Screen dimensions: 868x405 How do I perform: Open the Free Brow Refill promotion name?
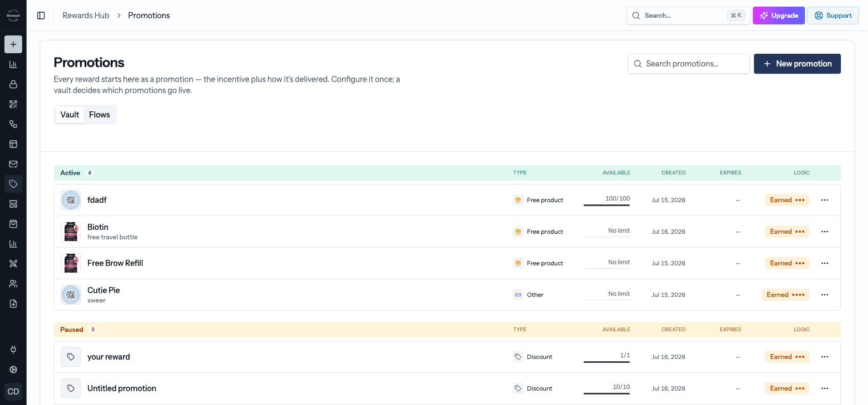click(115, 263)
